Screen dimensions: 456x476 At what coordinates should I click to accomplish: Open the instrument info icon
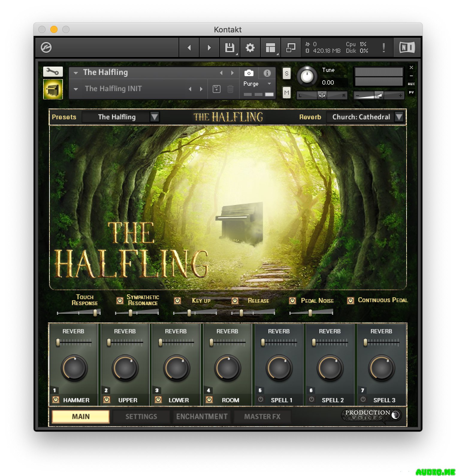267,73
